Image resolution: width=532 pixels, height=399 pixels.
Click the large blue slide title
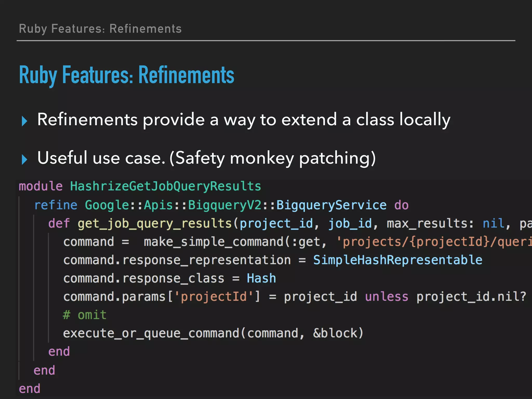(x=127, y=75)
